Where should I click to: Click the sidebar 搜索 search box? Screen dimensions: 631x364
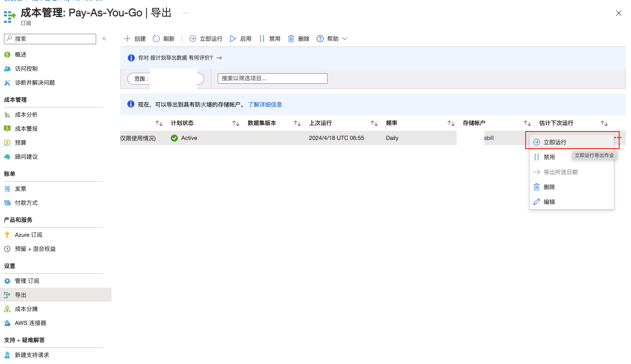[50, 39]
